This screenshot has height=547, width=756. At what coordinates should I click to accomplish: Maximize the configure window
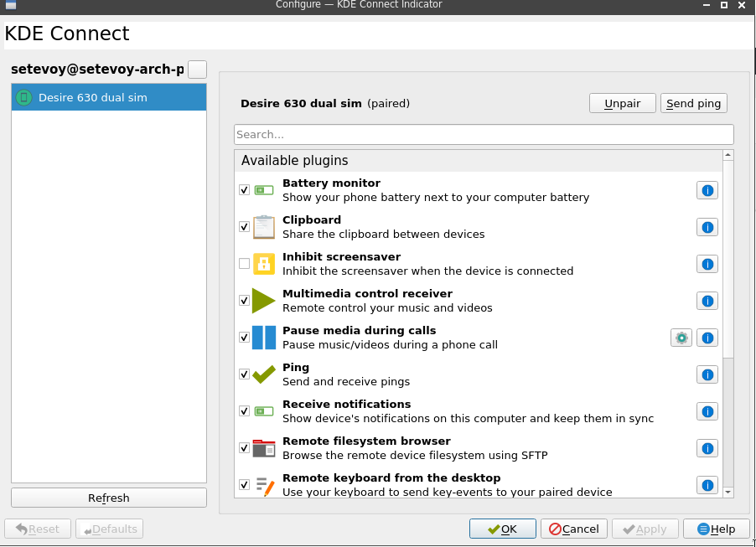click(x=723, y=5)
